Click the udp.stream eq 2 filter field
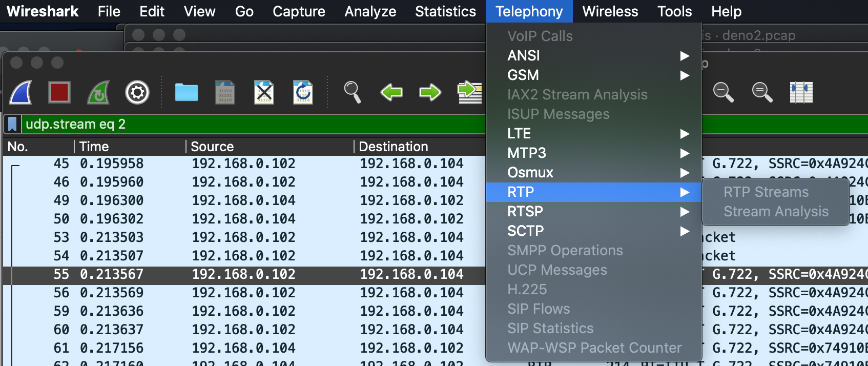This screenshot has height=366, width=868. coord(254,124)
